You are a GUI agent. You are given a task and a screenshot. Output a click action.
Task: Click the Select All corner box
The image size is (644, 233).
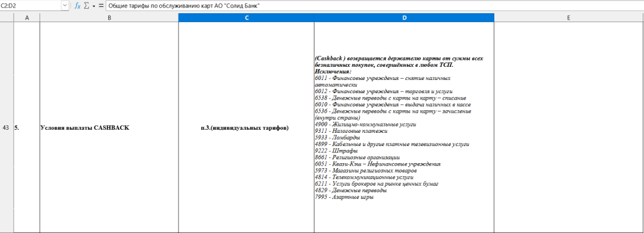(6, 18)
